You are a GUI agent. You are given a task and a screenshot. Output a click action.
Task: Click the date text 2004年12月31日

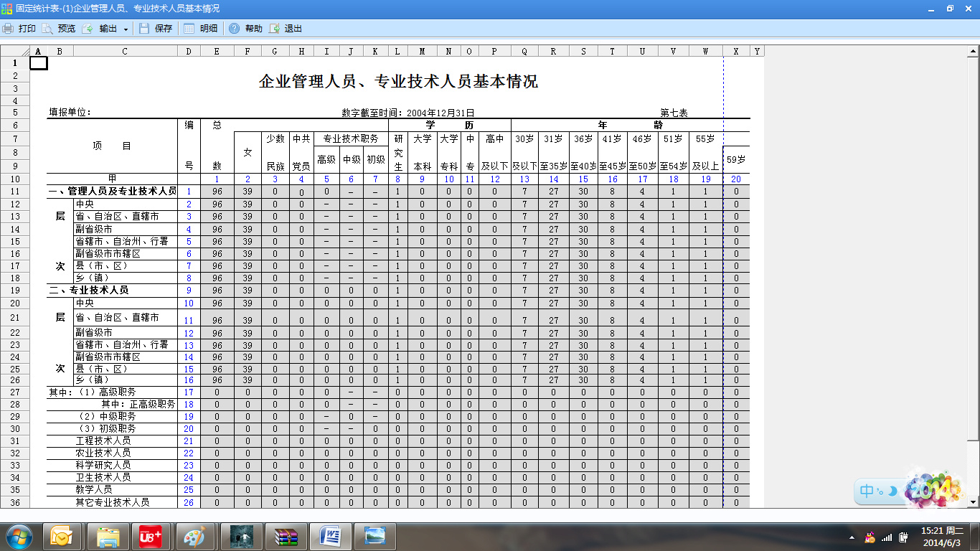click(x=440, y=113)
